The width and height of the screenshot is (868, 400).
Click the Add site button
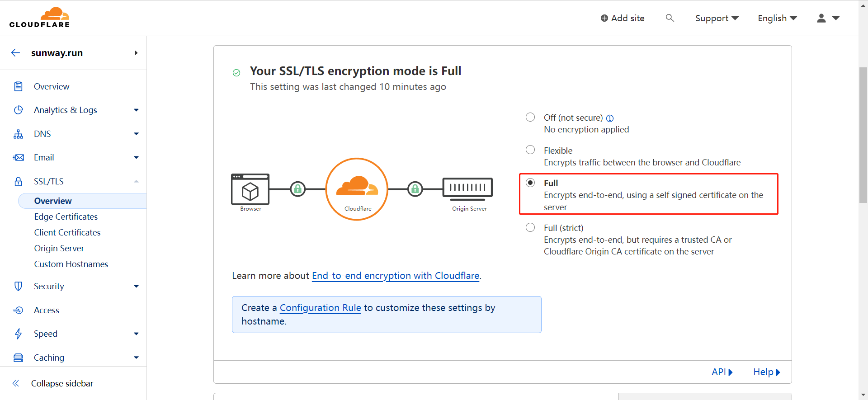623,18
